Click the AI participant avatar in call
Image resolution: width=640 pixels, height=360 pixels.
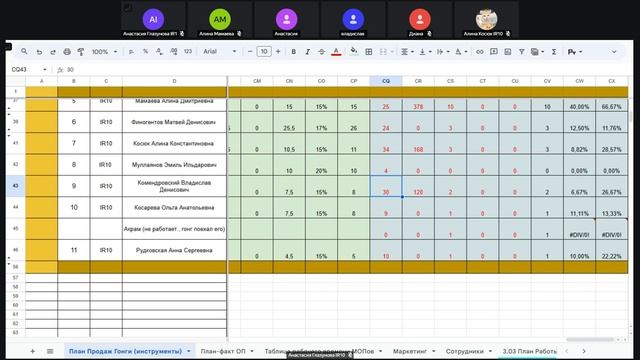[x=153, y=19]
